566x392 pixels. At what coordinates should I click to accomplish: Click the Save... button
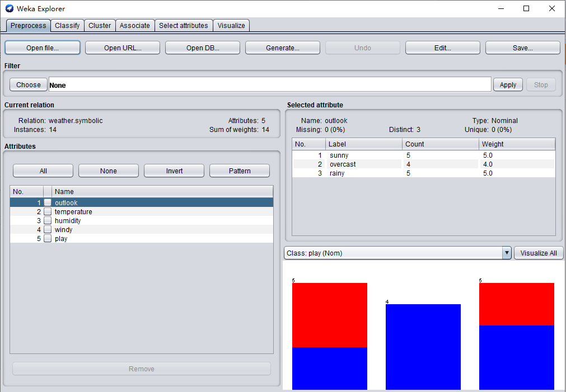point(523,48)
